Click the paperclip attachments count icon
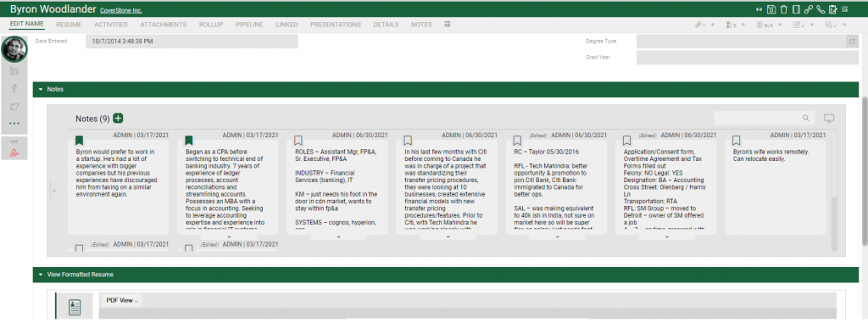The width and height of the screenshot is (868, 322). tap(699, 25)
